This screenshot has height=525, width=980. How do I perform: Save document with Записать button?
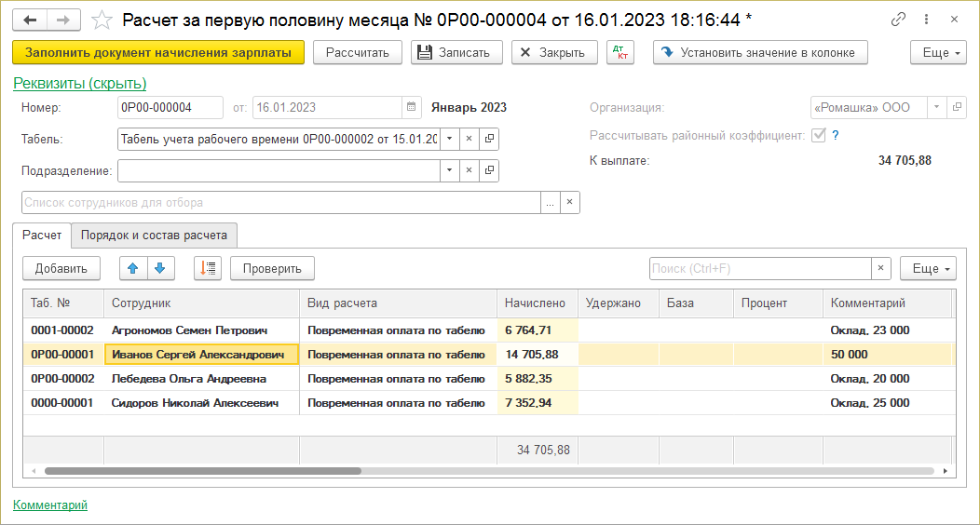click(x=456, y=52)
